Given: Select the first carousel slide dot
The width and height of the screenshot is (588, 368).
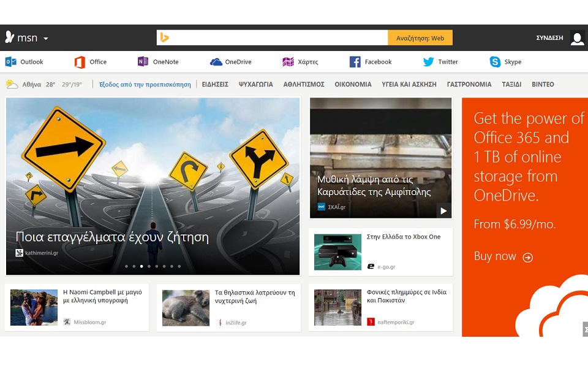Looking at the screenshot, I should tap(127, 266).
